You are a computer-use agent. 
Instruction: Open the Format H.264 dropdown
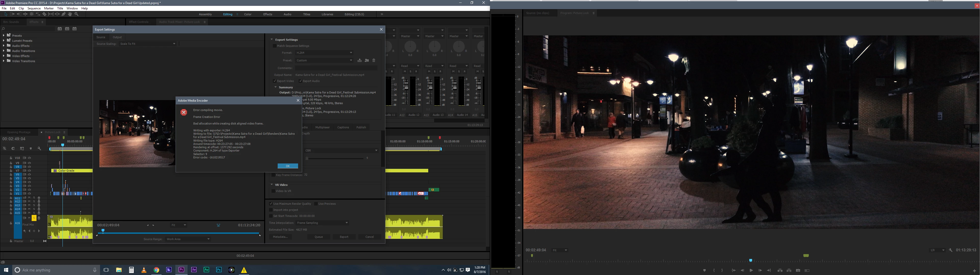pyautogui.click(x=324, y=53)
